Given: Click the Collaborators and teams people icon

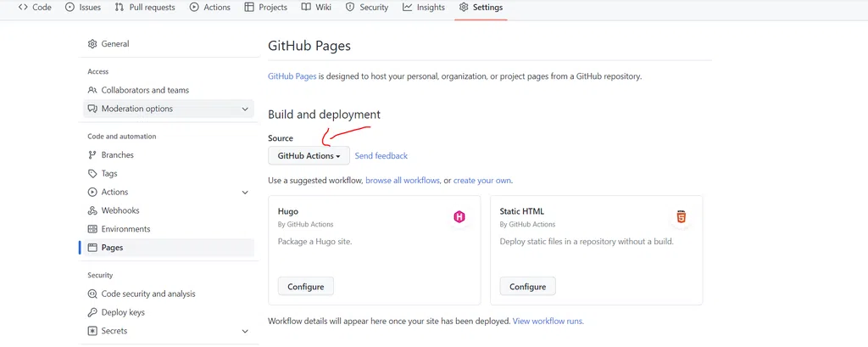Looking at the screenshot, I should [x=92, y=90].
